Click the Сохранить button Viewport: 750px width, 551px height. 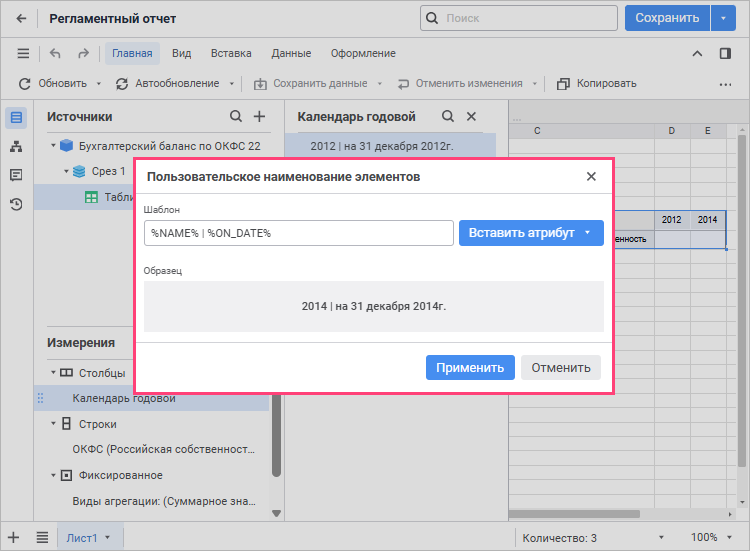pyautogui.click(x=667, y=18)
